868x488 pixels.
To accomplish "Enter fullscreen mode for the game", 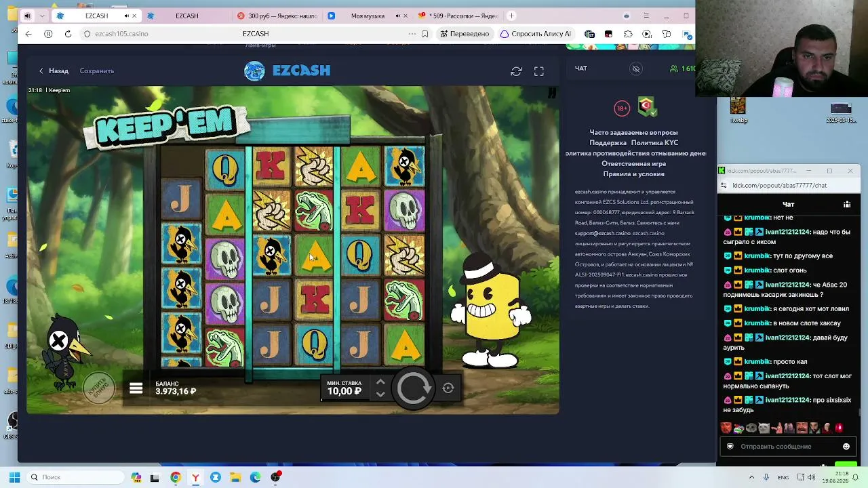I will tap(539, 71).
